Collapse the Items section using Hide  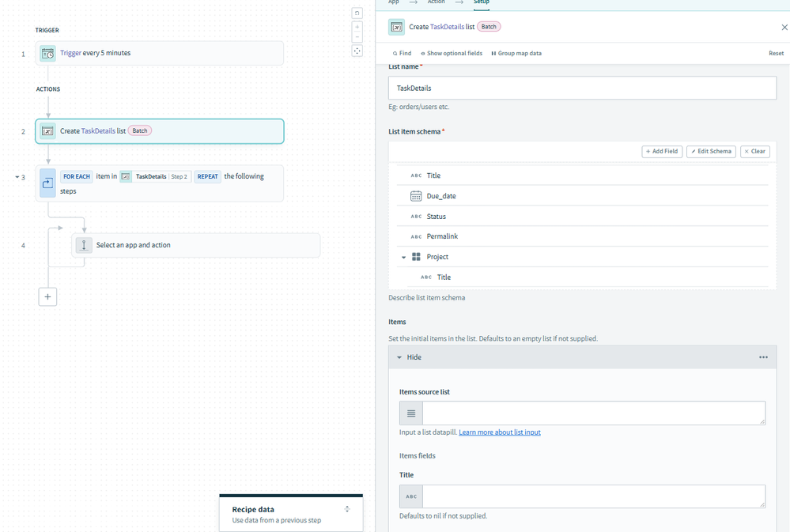(409, 357)
